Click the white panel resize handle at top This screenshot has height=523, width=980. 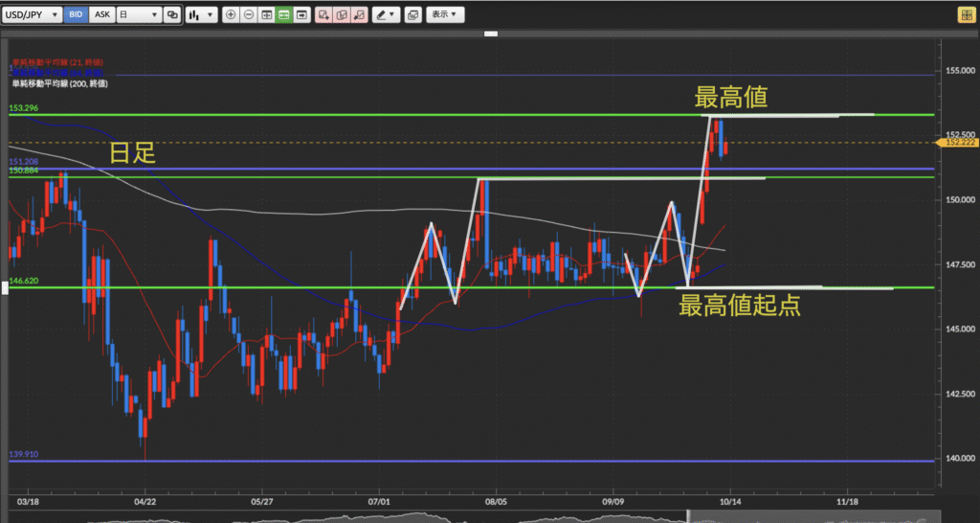click(490, 34)
